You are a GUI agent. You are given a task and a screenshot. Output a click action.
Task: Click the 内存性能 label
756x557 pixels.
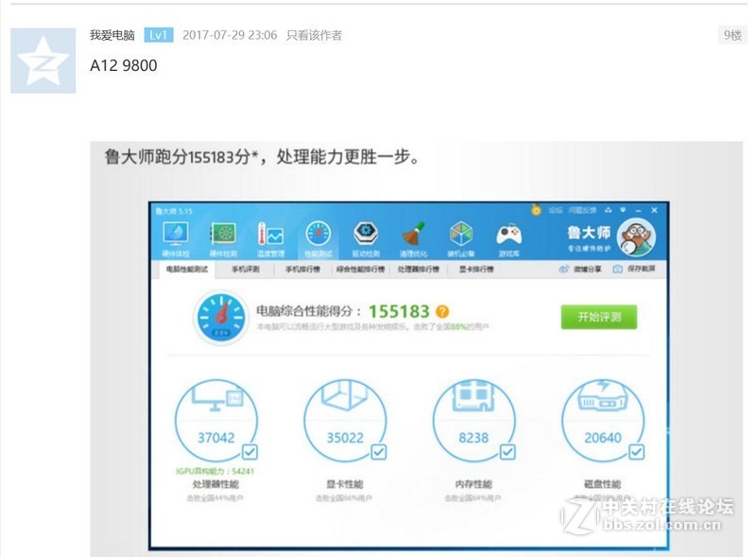click(x=473, y=484)
